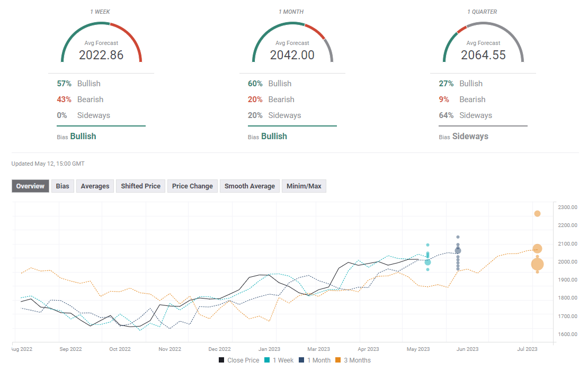Click the 1 Quarter forecast gauge

[483, 43]
